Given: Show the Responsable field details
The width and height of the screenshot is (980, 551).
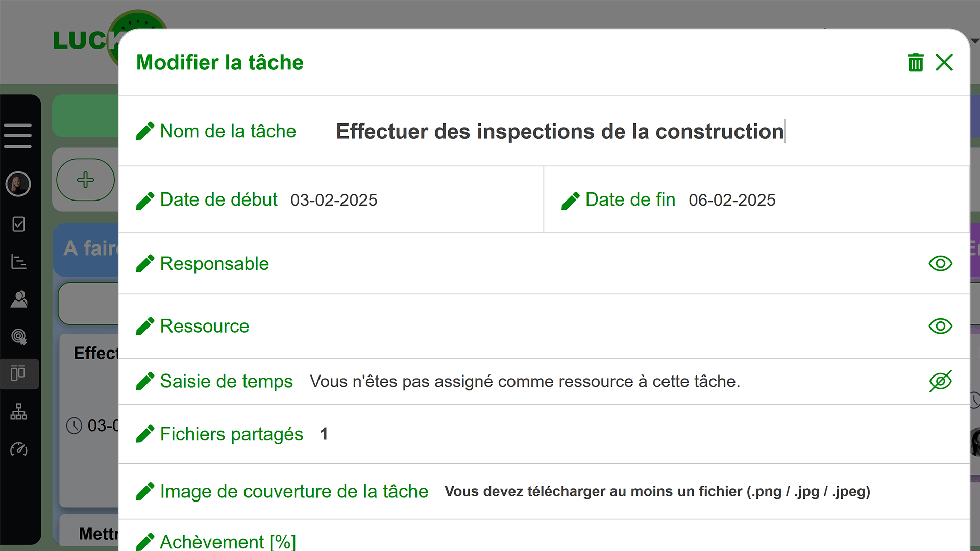Looking at the screenshot, I should tap(941, 263).
